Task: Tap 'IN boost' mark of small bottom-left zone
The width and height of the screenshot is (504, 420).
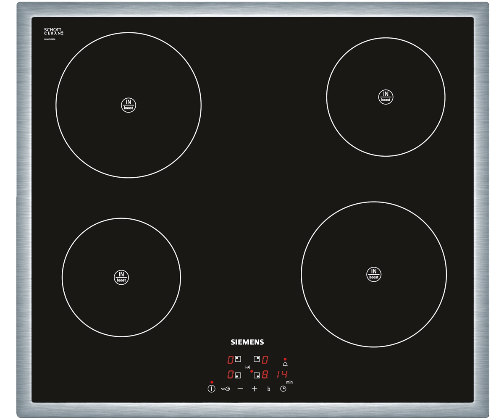Action: (x=121, y=277)
